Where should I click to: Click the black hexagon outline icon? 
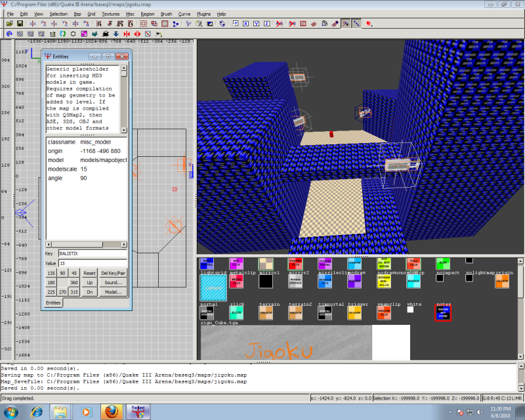click(x=73, y=34)
